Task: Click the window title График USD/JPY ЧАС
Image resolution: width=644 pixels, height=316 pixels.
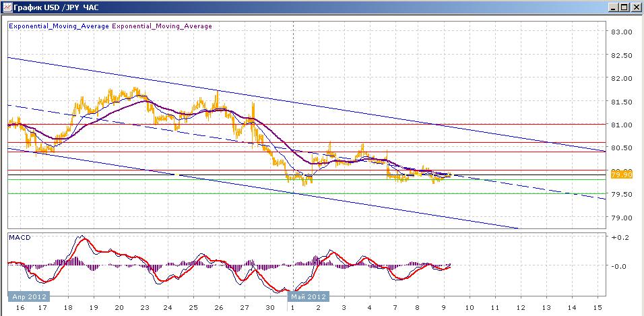Action: coord(56,7)
